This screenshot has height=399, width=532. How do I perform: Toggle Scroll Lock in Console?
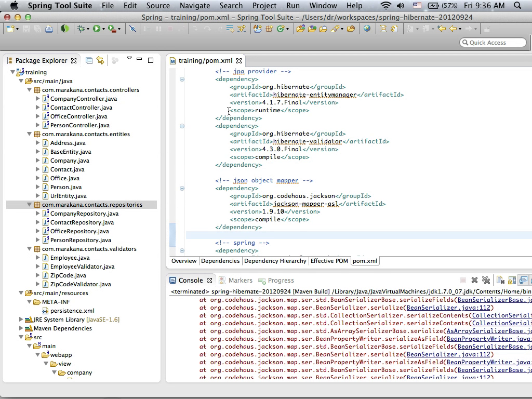(x=512, y=280)
